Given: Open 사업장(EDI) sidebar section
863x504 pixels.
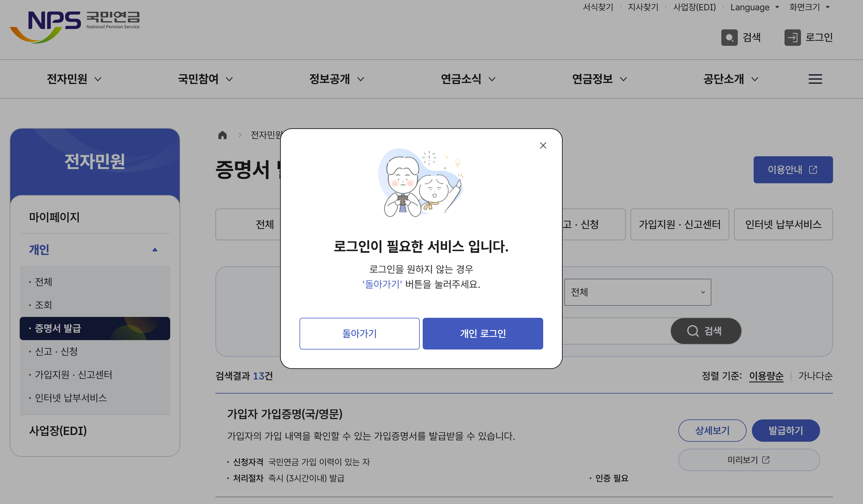Looking at the screenshot, I should [x=58, y=431].
